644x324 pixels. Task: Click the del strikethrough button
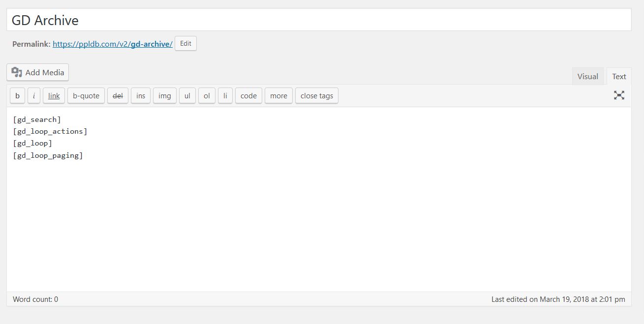pos(118,96)
